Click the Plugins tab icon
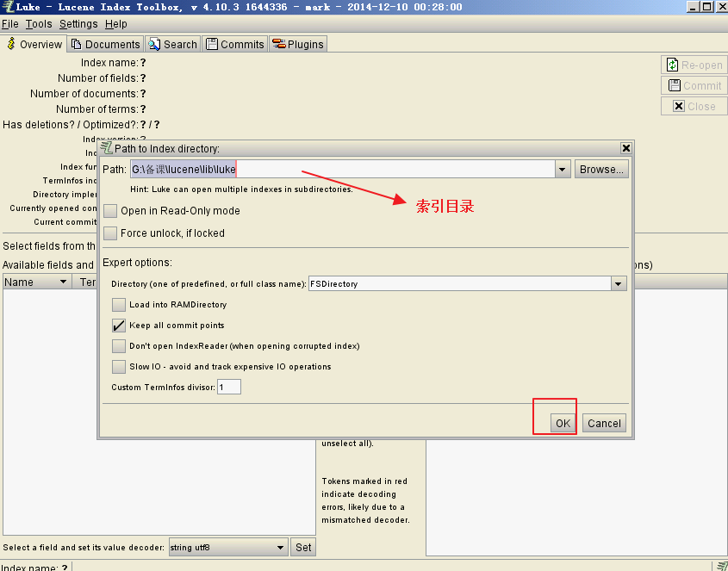Screen dimensions: 728x571 [278, 44]
